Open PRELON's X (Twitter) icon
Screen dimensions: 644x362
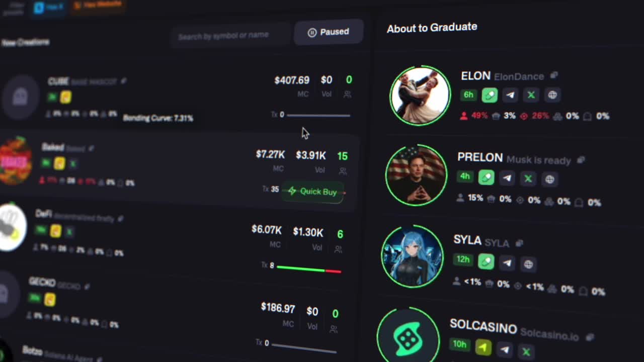click(528, 178)
